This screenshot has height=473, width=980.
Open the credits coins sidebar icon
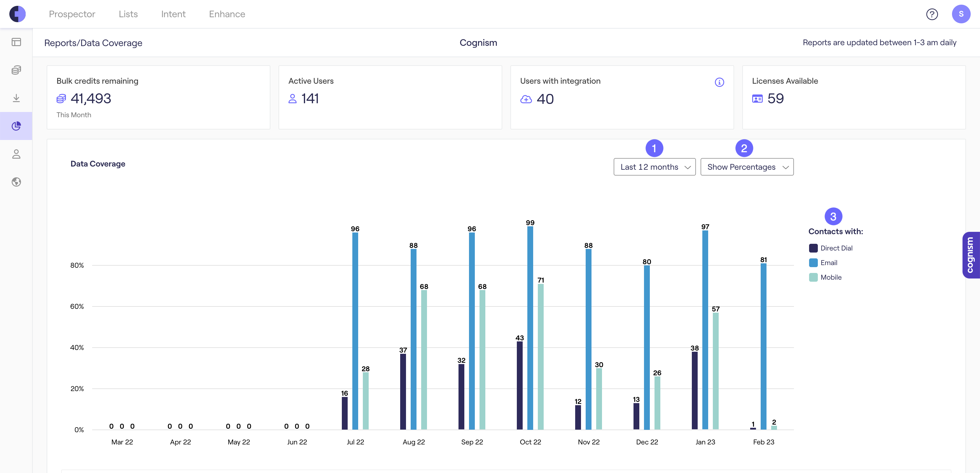[16, 70]
